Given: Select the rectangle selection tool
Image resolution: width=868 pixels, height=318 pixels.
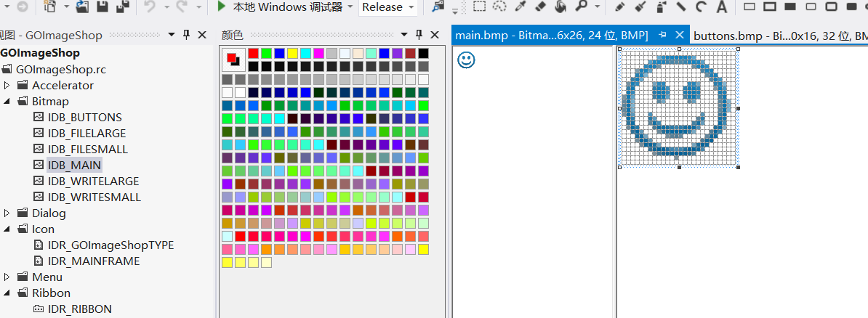Looking at the screenshot, I should (x=479, y=7).
